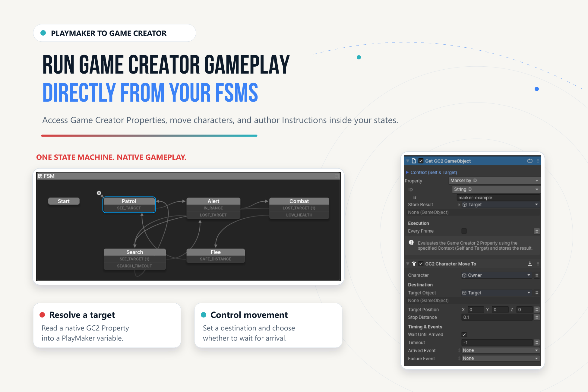Viewport: 588px width, 392px height.
Task: Click the Id field containing marker-example
Action: 498,198
